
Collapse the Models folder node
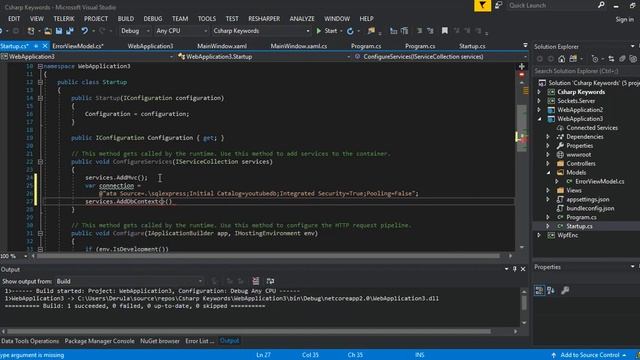tap(548, 173)
